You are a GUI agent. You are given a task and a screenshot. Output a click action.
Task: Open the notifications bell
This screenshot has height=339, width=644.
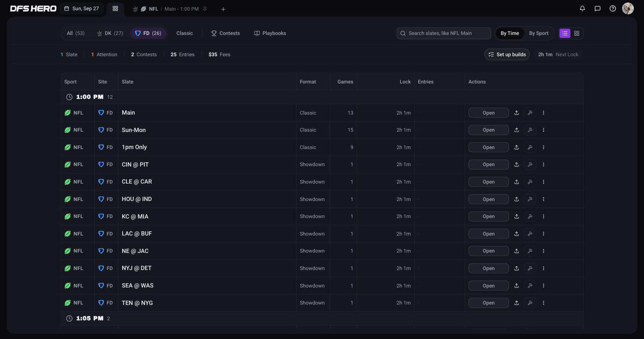(582, 9)
